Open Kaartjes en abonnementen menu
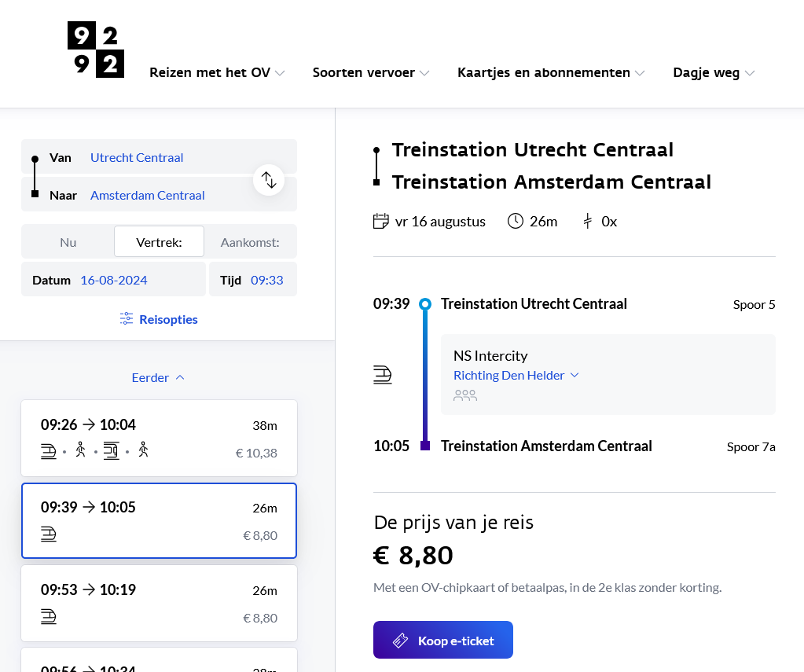 coord(551,73)
